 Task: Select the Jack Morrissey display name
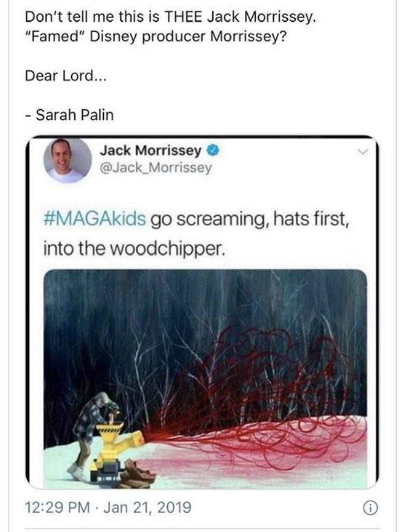[150, 150]
